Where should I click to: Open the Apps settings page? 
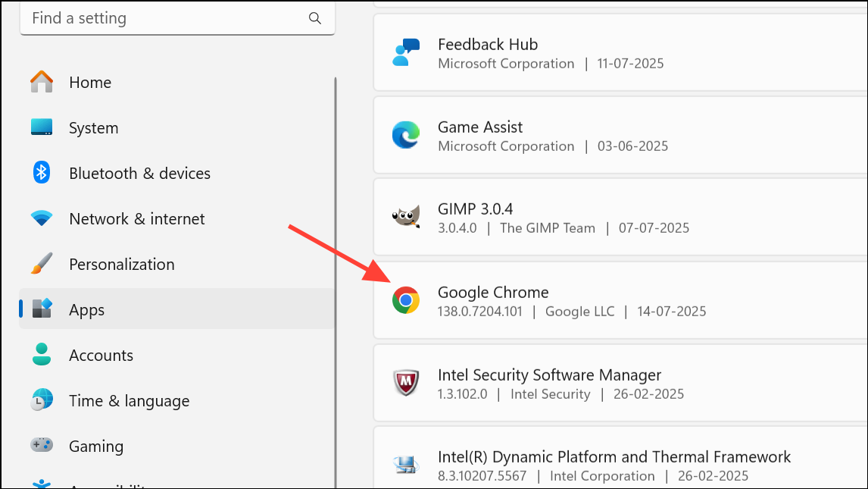coord(86,309)
